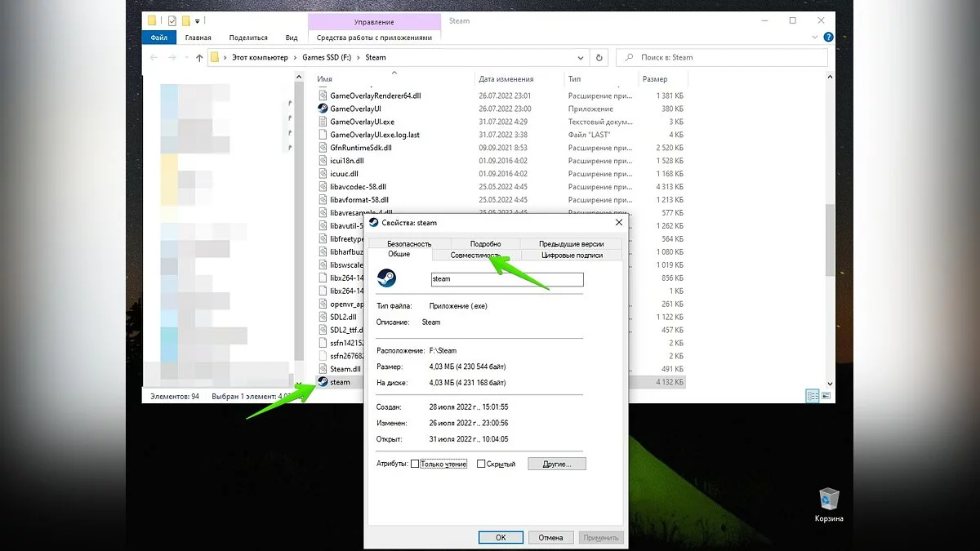This screenshot has width=980, height=551.
Task: Expand the address bar history dropdown
Action: (x=581, y=58)
